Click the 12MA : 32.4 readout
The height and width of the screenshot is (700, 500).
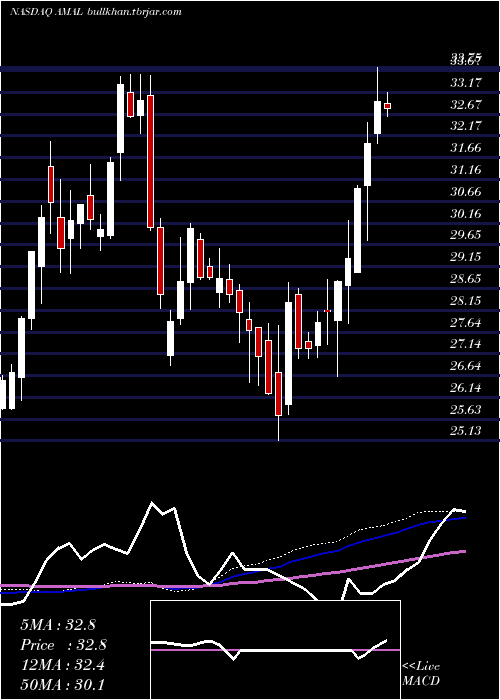62,665
